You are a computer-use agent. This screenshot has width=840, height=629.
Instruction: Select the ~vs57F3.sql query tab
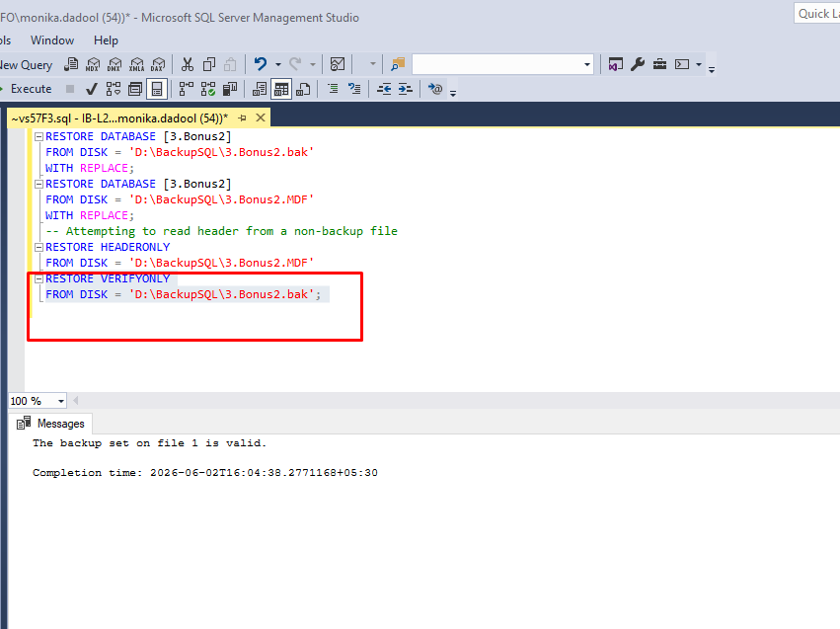pos(119,118)
